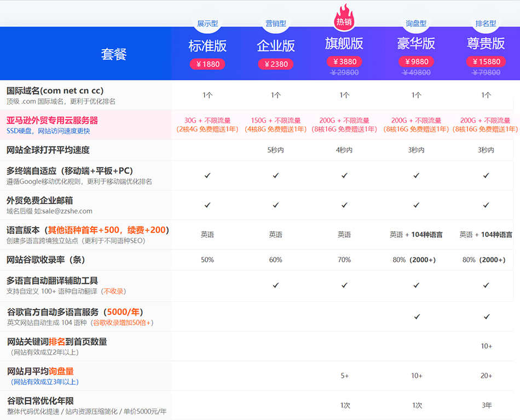The image size is (520, 420).
Task: Click 标准版 checkmark in 外贸免费企业邮箱 row
Action: (x=207, y=205)
